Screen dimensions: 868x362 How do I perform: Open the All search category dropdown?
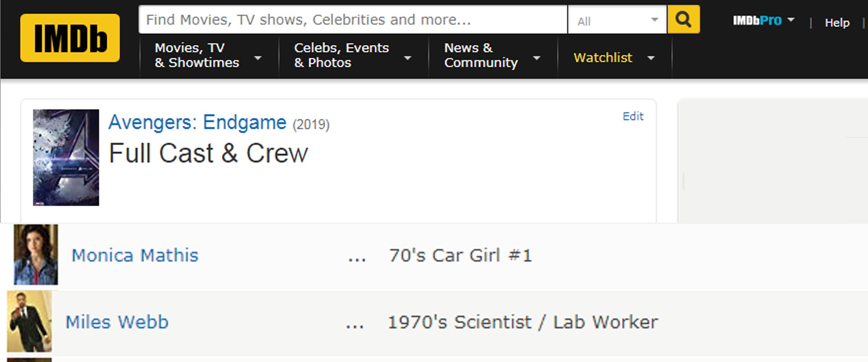pos(617,20)
